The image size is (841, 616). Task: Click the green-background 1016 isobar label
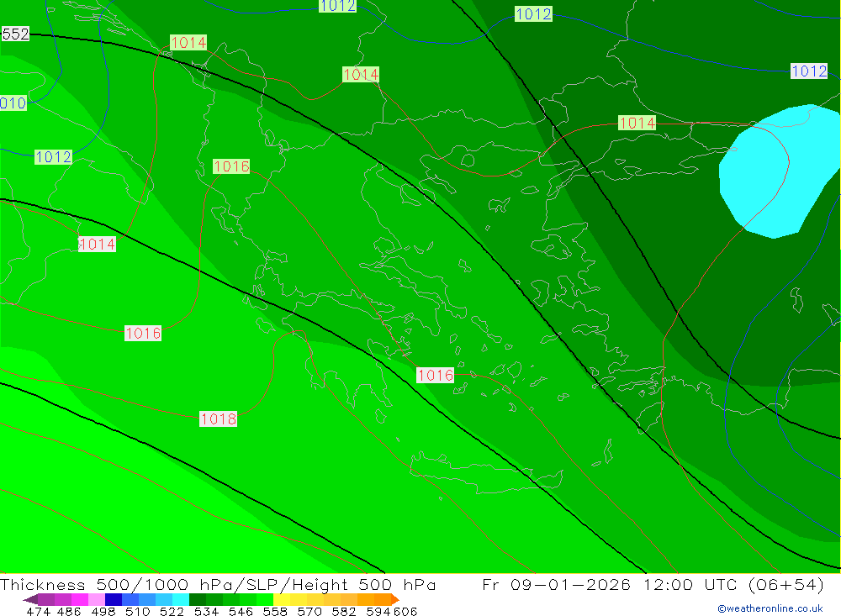pyautogui.click(x=231, y=166)
